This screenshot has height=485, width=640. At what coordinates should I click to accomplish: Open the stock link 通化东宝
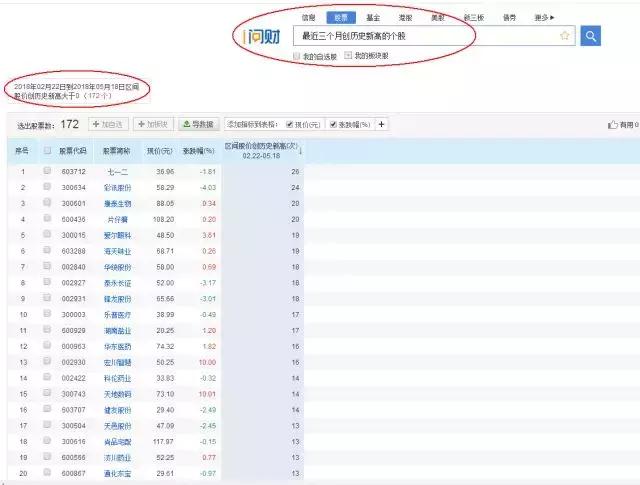tap(118, 474)
